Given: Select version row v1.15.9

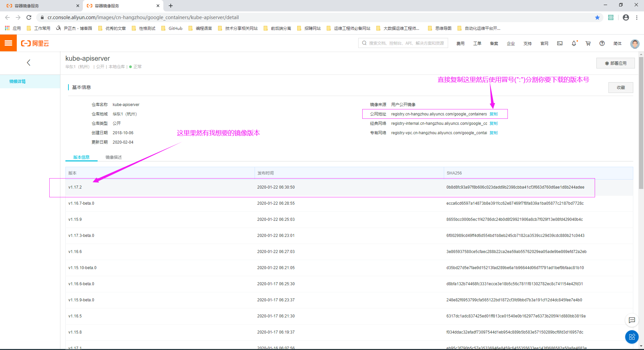Looking at the screenshot, I should point(349,219).
